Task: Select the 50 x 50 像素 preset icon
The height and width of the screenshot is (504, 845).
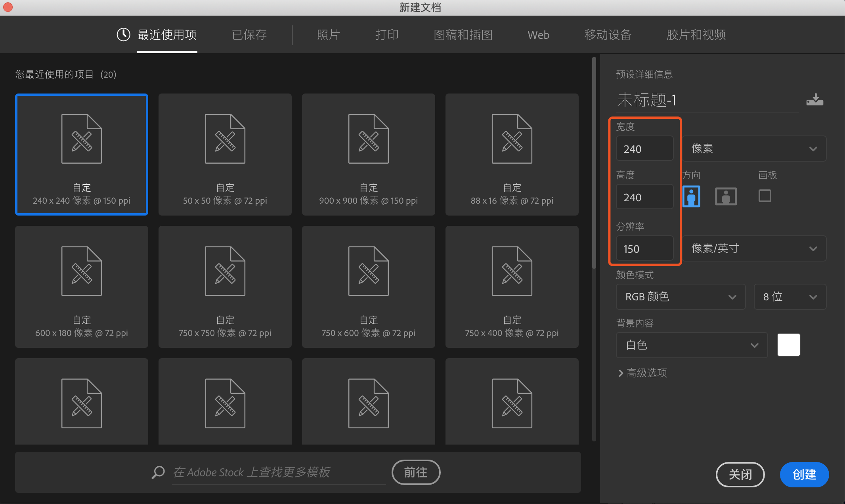Action: (x=225, y=139)
